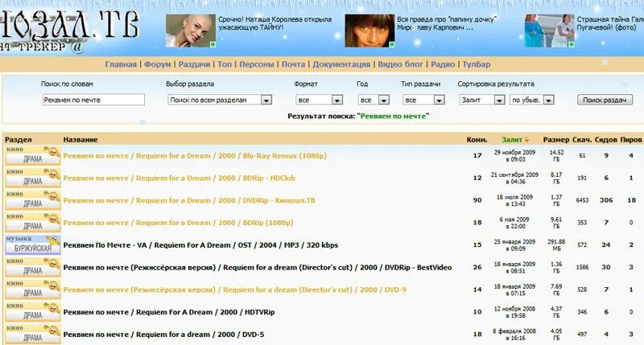644x345 pixels.
Task: Open the OST 2004 MP3 320 kbps link
Action: pyautogui.click(x=200, y=245)
